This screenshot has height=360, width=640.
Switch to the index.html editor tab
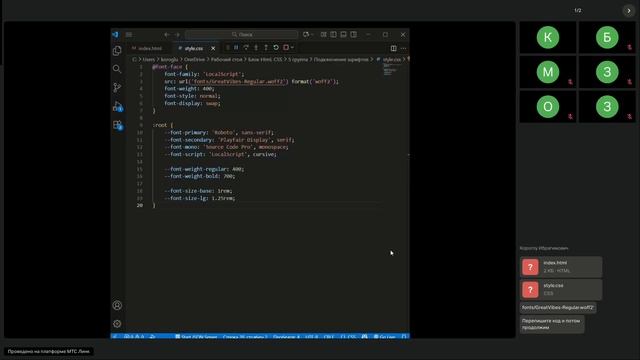tap(147, 48)
